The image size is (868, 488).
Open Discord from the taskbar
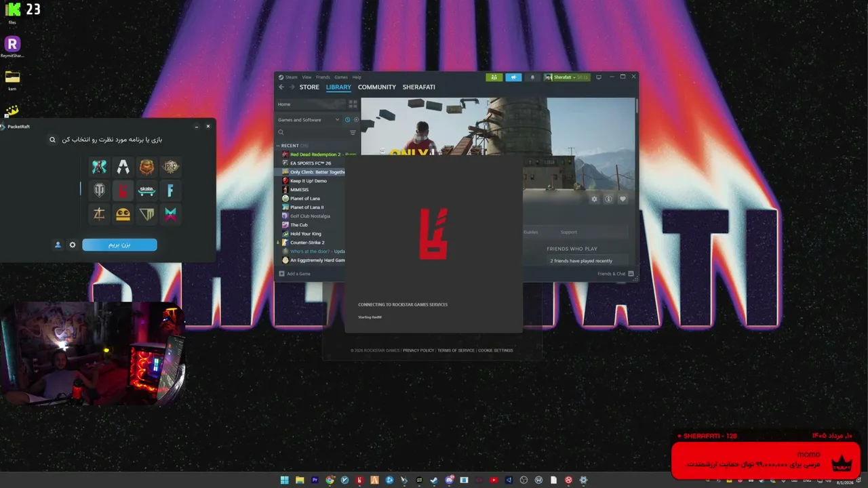[x=449, y=480]
